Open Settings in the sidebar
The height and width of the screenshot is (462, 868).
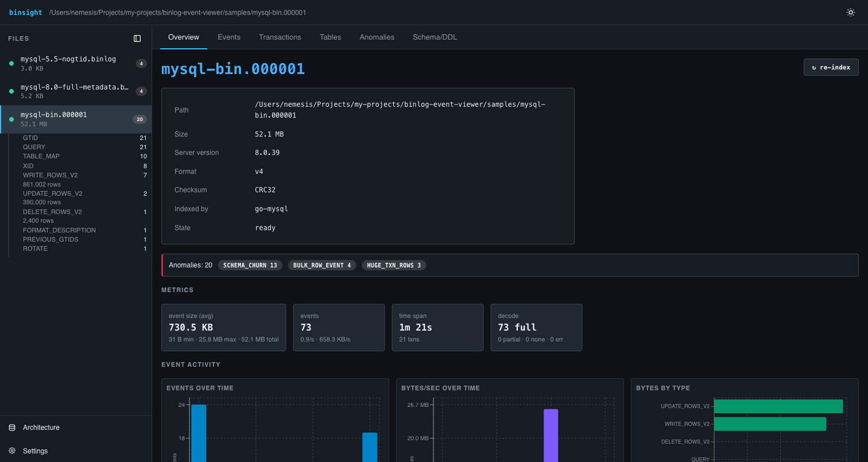click(x=76, y=451)
